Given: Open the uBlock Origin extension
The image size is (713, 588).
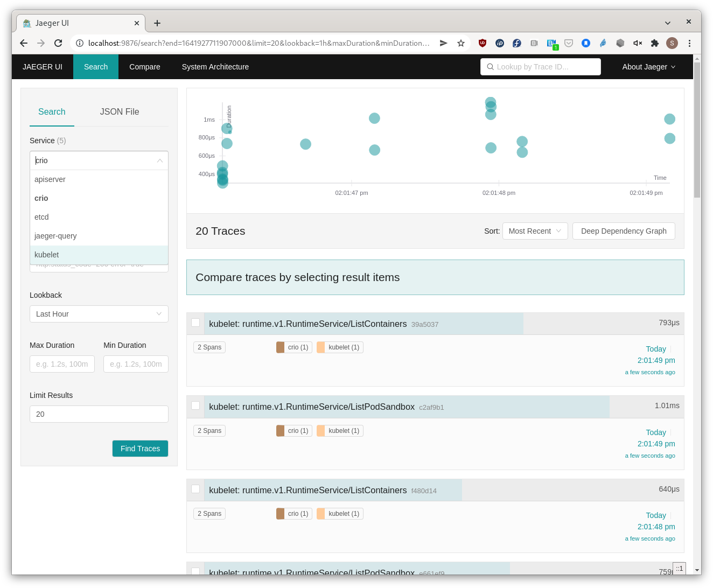Looking at the screenshot, I should click(x=483, y=43).
